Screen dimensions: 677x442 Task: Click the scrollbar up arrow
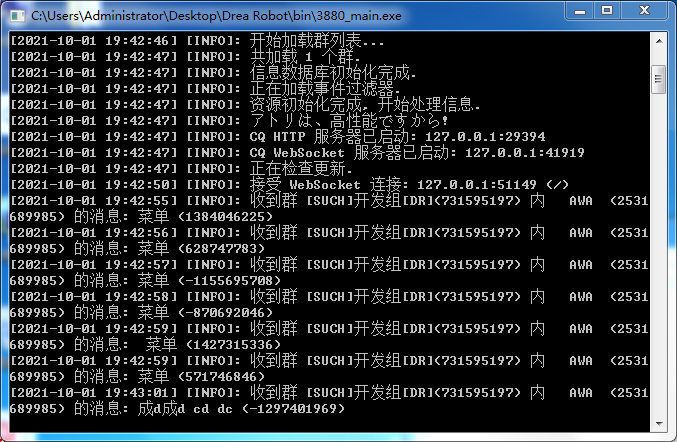(658, 40)
